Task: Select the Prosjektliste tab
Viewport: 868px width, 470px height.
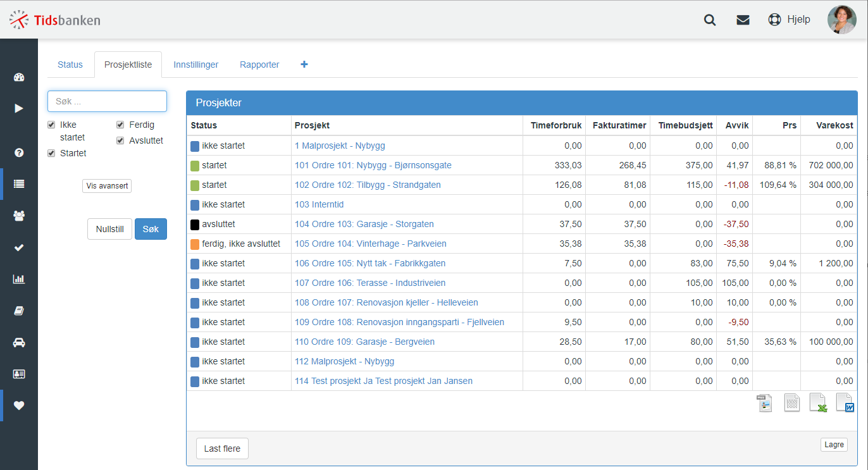Action: [128, 65]
